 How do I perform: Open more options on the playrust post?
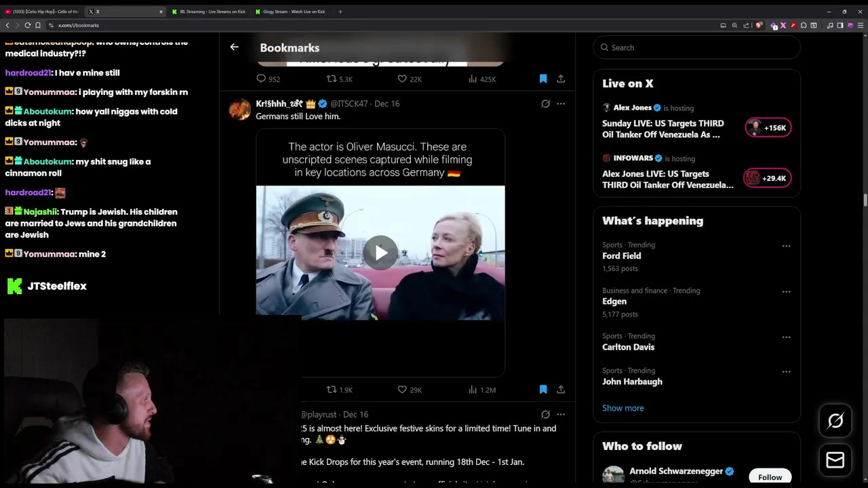coord(561,414)
